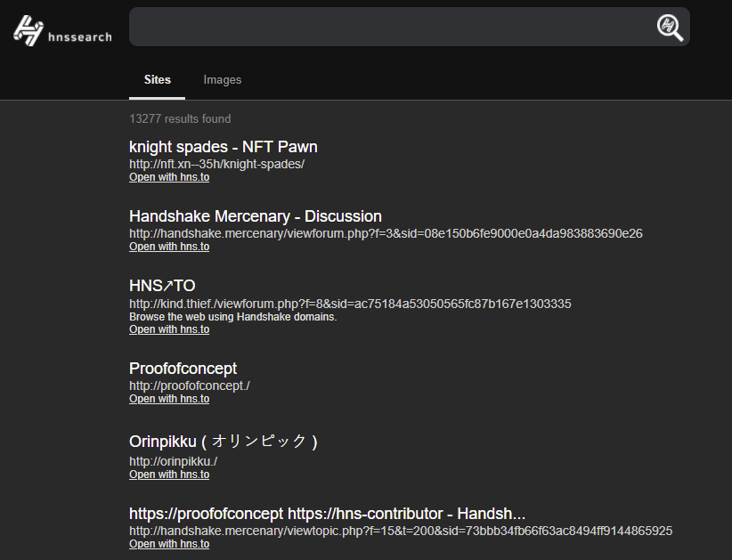Screen dimensions: 732x560
Task: Open Proofofconcept result with hns.to link
Action: 169,399
